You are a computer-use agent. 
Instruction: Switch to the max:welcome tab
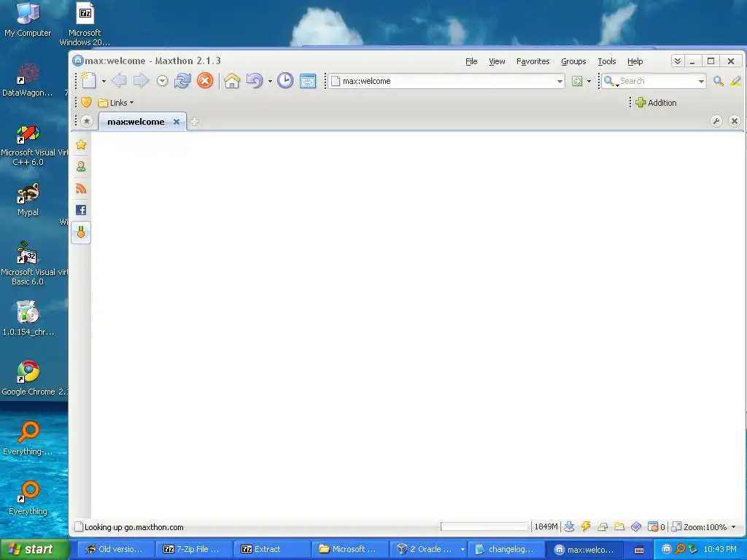(x=136, y=122)
